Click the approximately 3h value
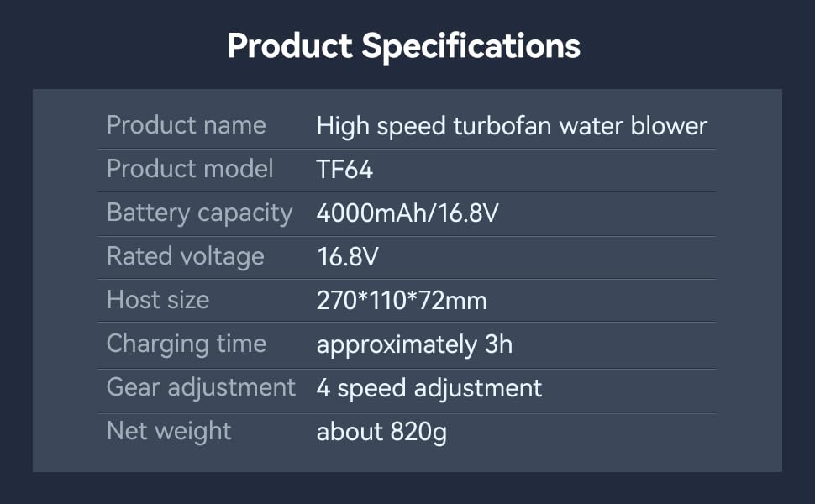 pos(414,345)
